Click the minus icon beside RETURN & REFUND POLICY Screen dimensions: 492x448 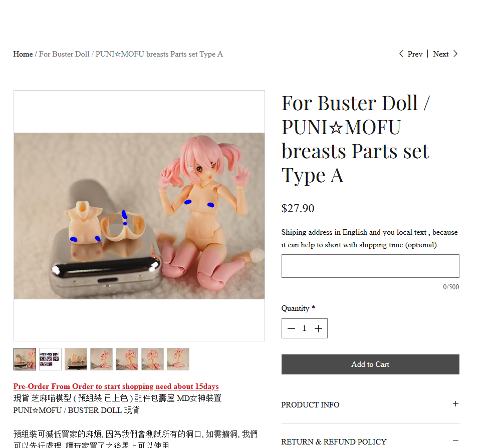click(455, 441)
